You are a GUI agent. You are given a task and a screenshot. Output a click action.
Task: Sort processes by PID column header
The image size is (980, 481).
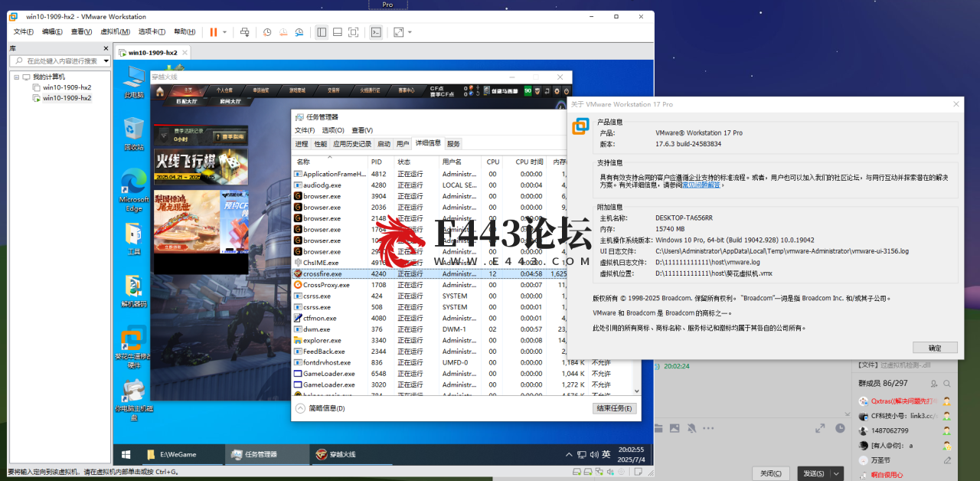[380, 162]
